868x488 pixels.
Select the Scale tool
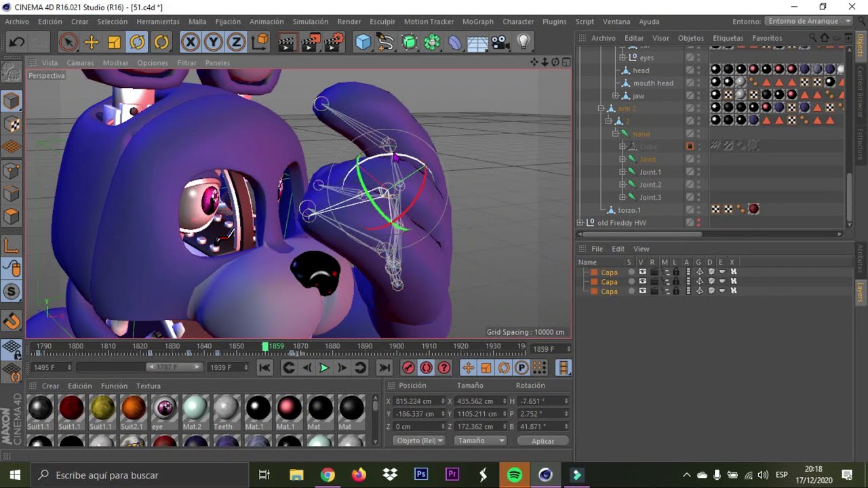tap(114, 42)
